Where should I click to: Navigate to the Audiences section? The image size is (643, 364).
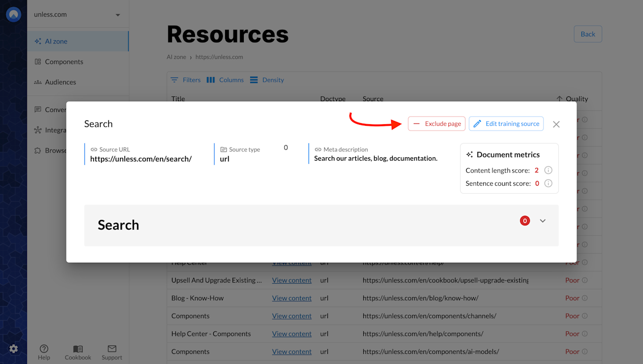(62, 82)
